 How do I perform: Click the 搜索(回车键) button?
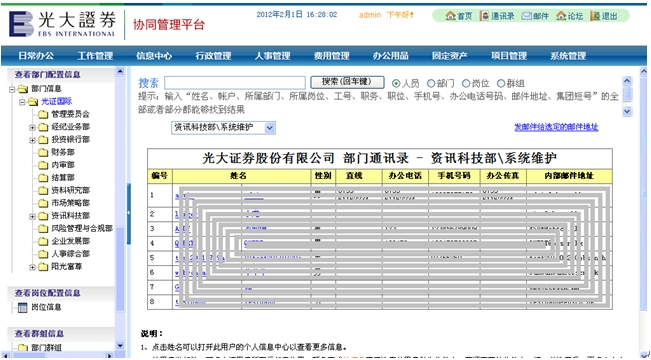click(347, 82)
